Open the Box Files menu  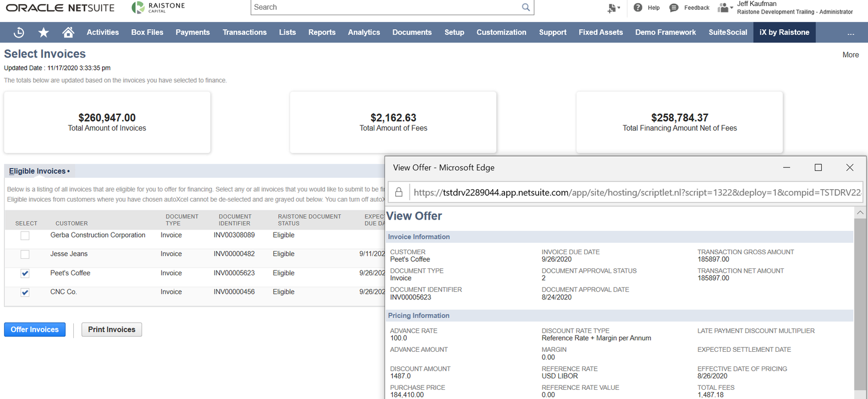point(147,33)
